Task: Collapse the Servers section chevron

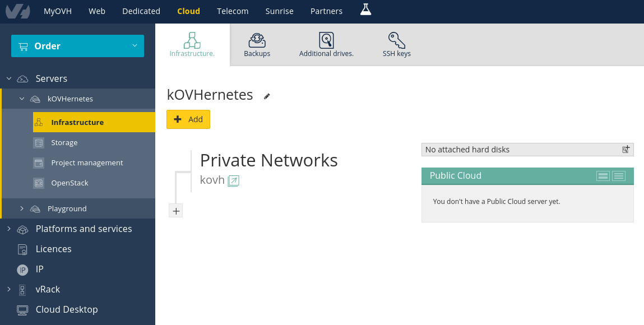Action: [x=8, y=78]
